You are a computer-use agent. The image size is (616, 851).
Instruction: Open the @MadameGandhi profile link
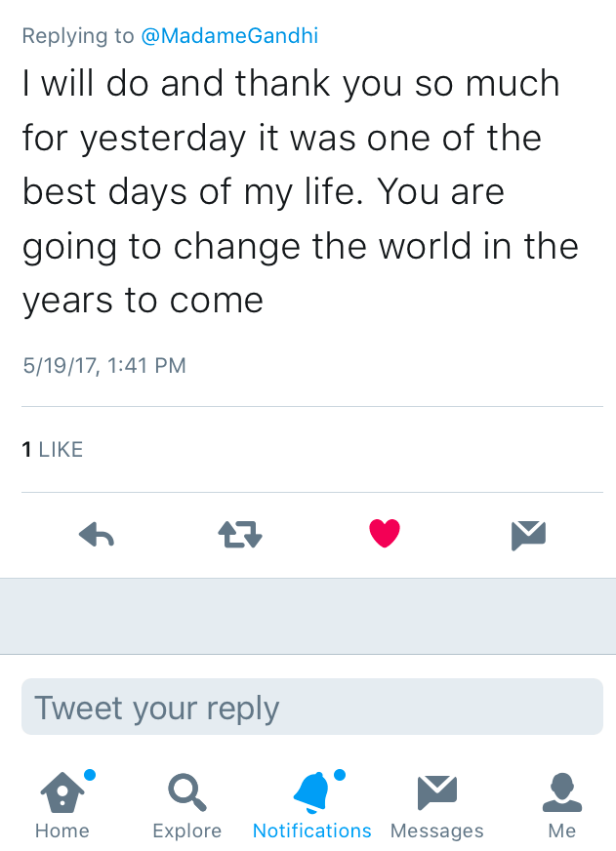click(x=229, y=36)
